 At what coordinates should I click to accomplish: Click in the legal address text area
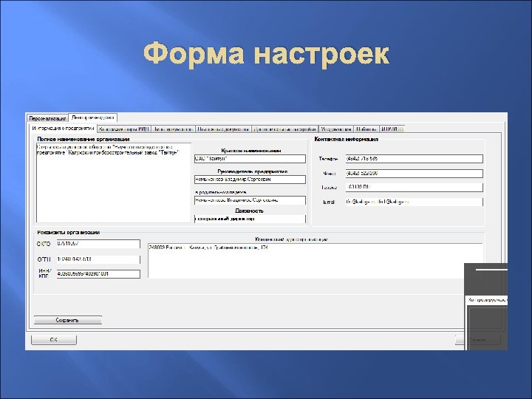coord(316,261)
